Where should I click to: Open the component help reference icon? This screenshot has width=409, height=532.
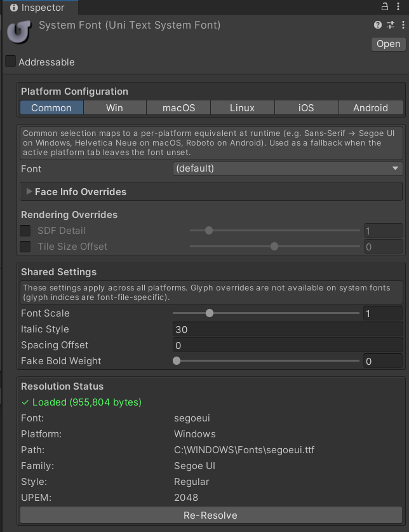click(377, 25)
